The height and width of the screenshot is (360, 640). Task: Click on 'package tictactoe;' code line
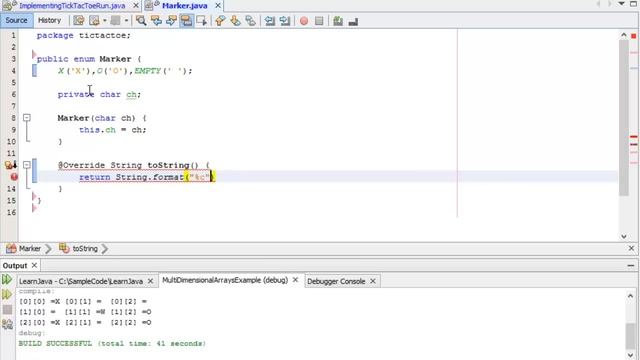point(84,36)
